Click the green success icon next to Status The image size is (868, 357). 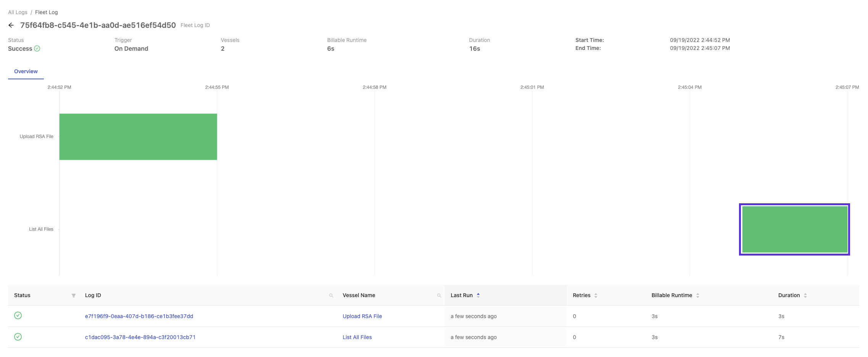tap(37, 48)
